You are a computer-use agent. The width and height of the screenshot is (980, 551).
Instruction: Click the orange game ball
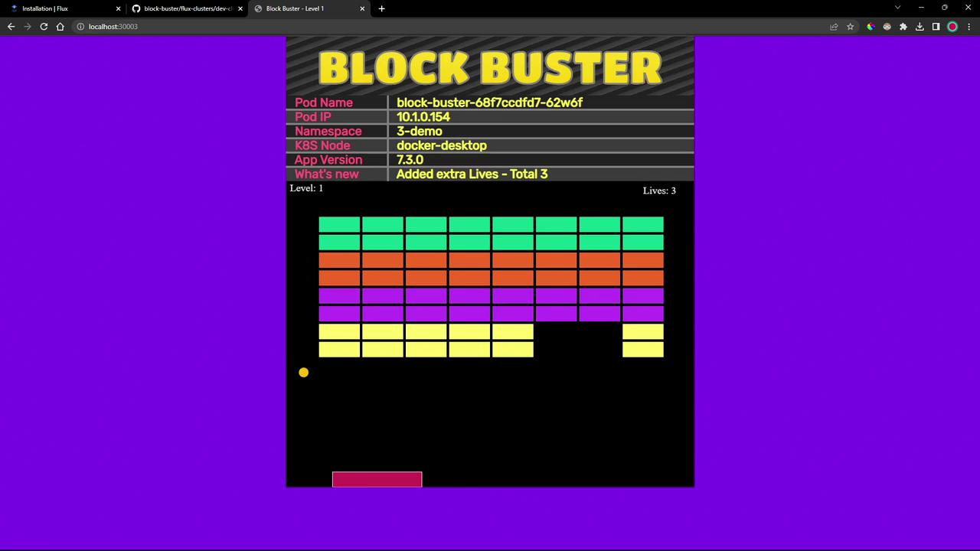[304, 372]
